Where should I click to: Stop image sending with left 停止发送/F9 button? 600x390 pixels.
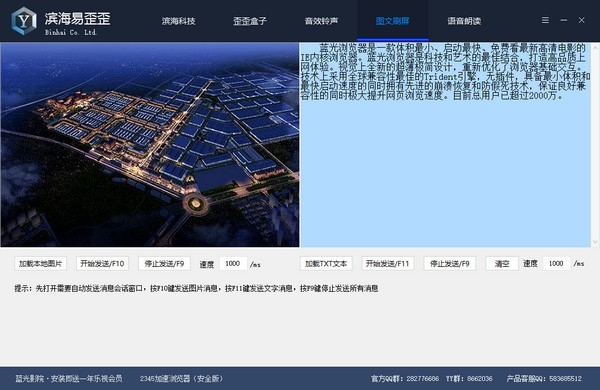(x=164, y=264)
